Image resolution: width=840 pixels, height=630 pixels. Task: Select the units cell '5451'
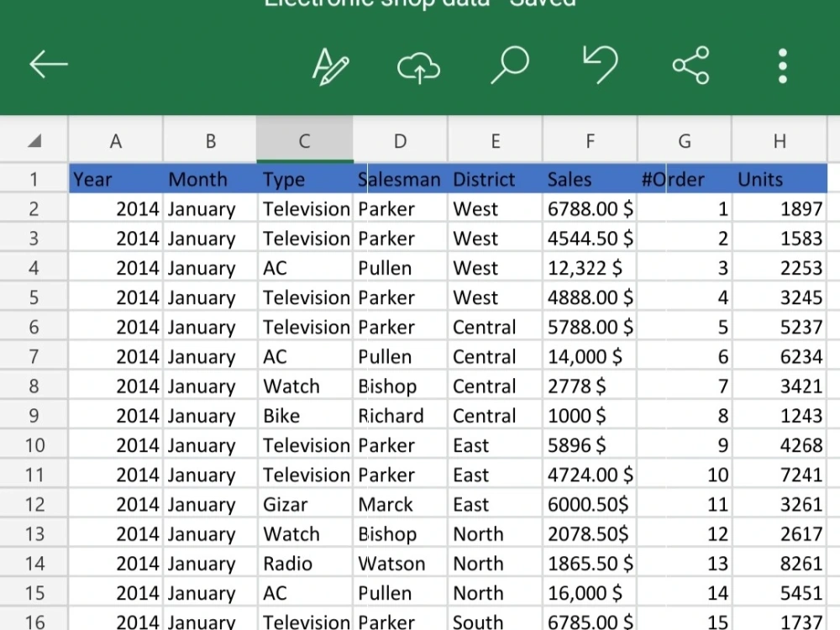point(780,592)
